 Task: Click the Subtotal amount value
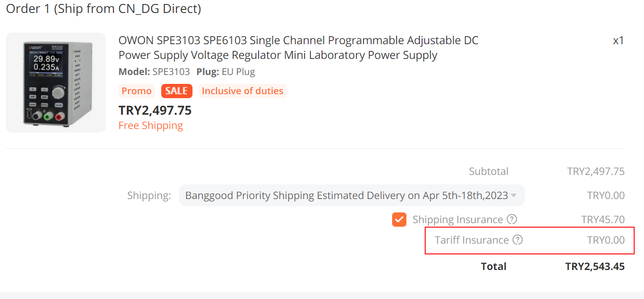pyautogui.click(x=596, y=171)
